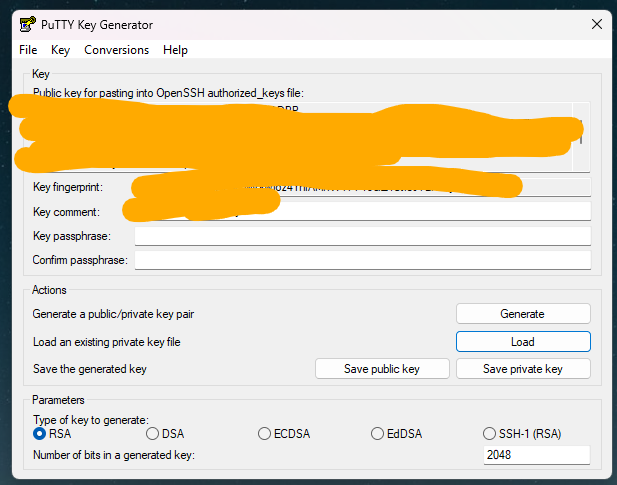Open the Conversions menu
The image size is (617, 485).
116,50
